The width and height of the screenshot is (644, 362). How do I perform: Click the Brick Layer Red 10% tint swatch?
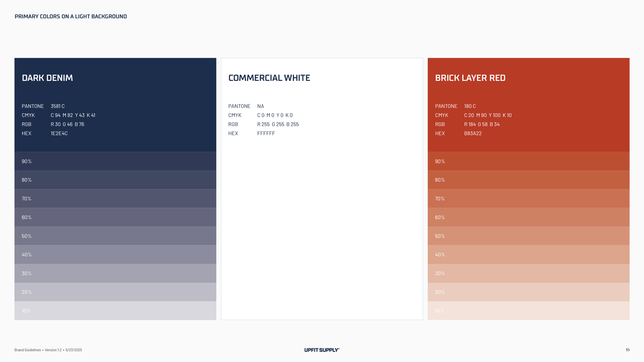tap(529, 311)
